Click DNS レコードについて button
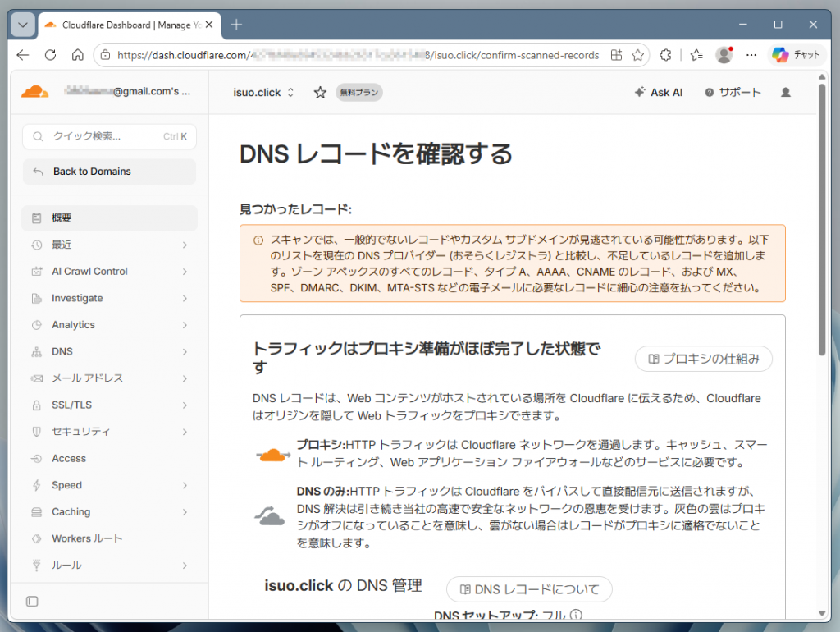The width and height of the screenshot is (840, 632). click(529, 589)
